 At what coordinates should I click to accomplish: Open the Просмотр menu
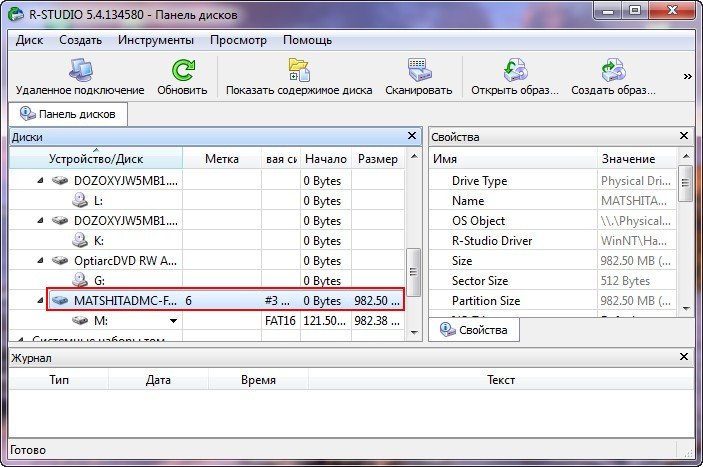pos(239,40)
